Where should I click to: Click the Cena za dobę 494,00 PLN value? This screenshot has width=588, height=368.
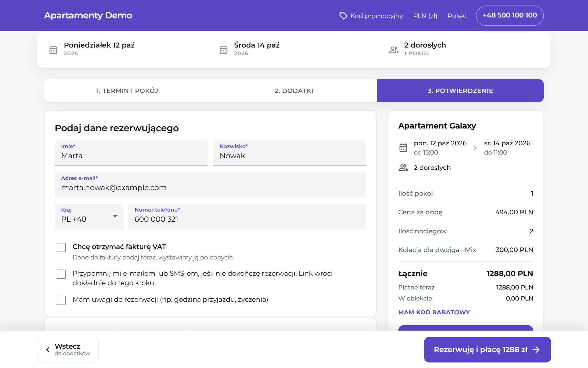[514, 212]
